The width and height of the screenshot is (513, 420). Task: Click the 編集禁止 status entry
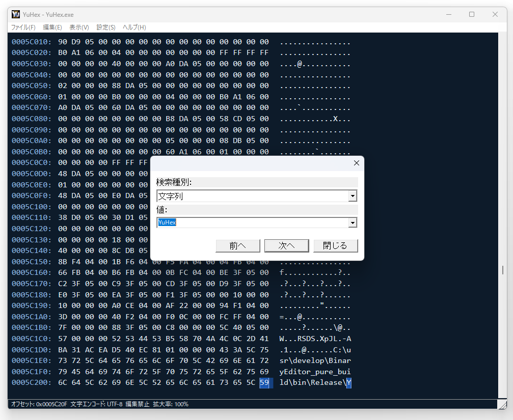pos(138,404)
